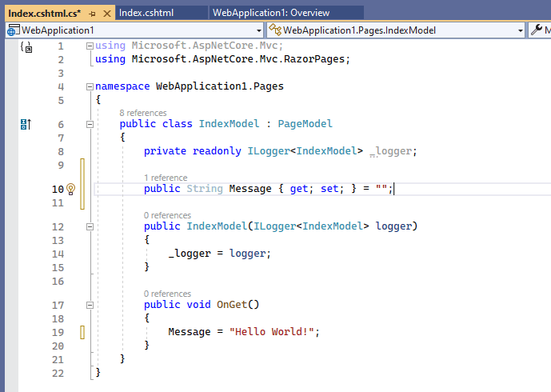Click the class icon in the IndexModel navigation dropdown
This screenshot has height=392, width=551.
276,30
